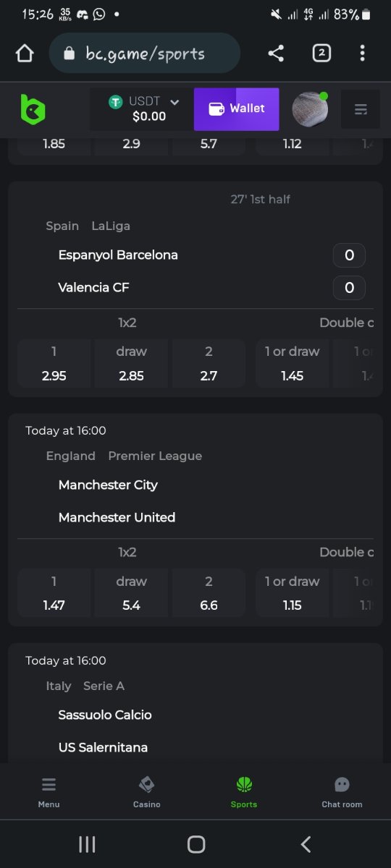Open the browser three-dot menu
391x868 pixels.
362,53
